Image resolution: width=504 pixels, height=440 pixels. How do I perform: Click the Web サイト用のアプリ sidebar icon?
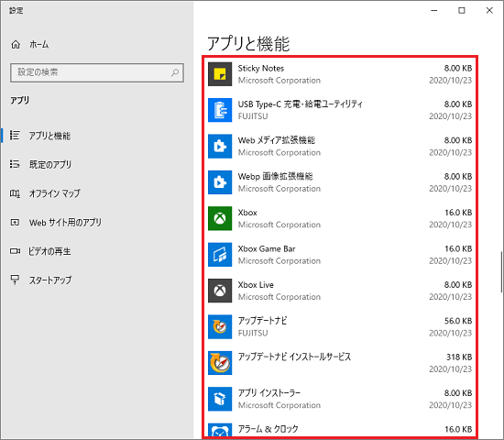coord(15,222)
